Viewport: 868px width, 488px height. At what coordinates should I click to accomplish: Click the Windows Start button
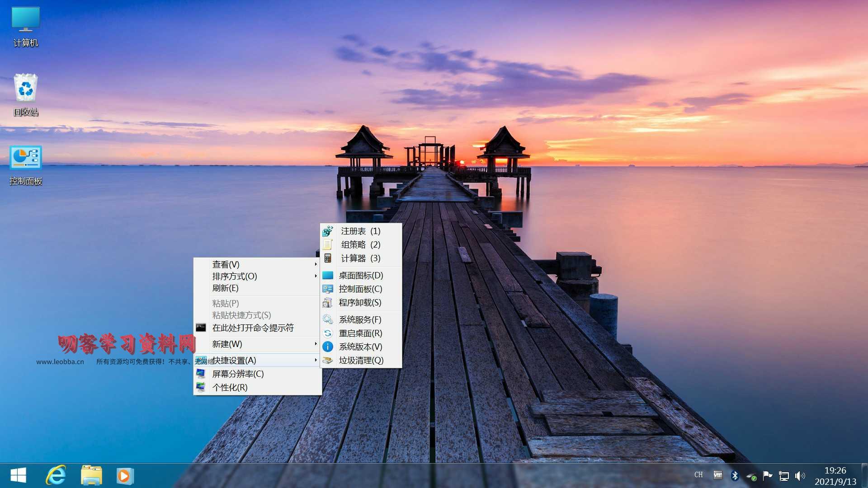click(x=18, y=475)
